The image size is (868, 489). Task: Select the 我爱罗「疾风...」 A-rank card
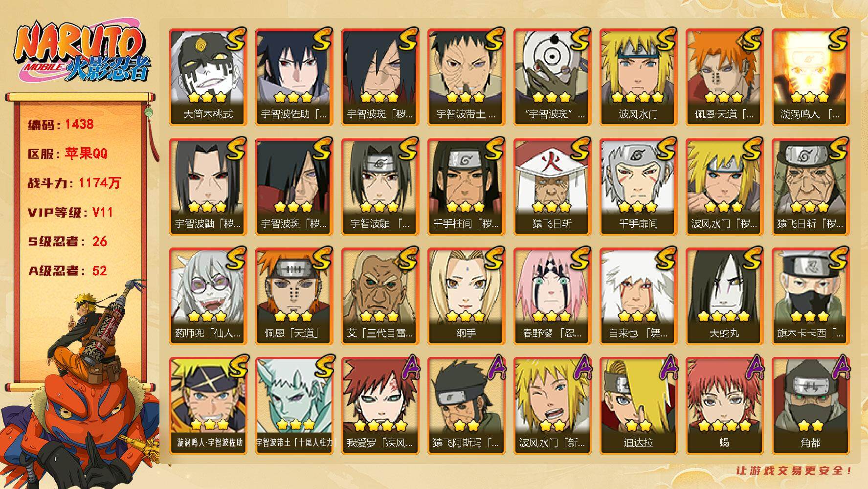pyautogui.click(x=380, y=406)
